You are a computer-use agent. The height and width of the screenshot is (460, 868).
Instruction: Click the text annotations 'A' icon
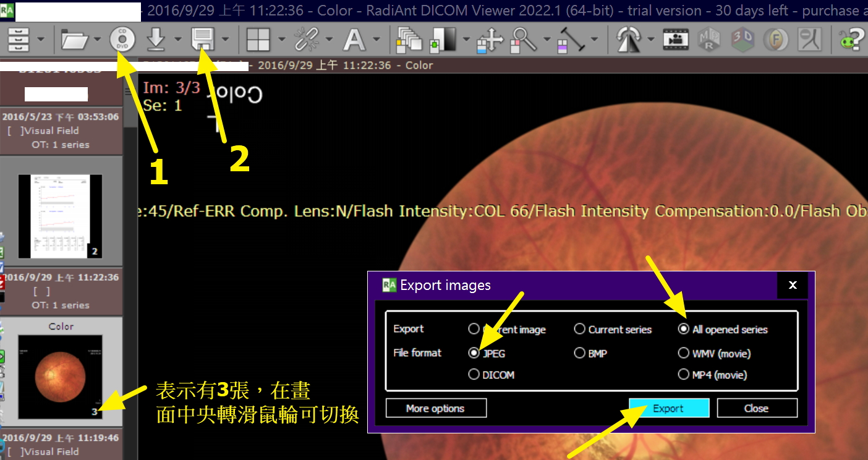354,40
